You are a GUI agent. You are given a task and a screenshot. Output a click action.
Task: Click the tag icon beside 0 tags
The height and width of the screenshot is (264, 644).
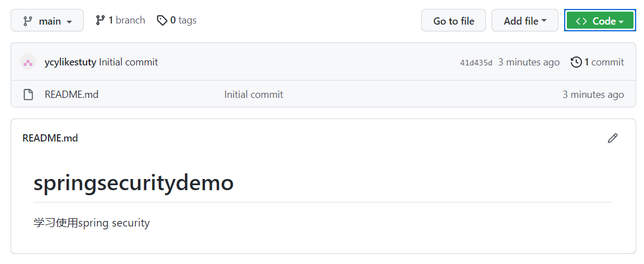[162, 20]
